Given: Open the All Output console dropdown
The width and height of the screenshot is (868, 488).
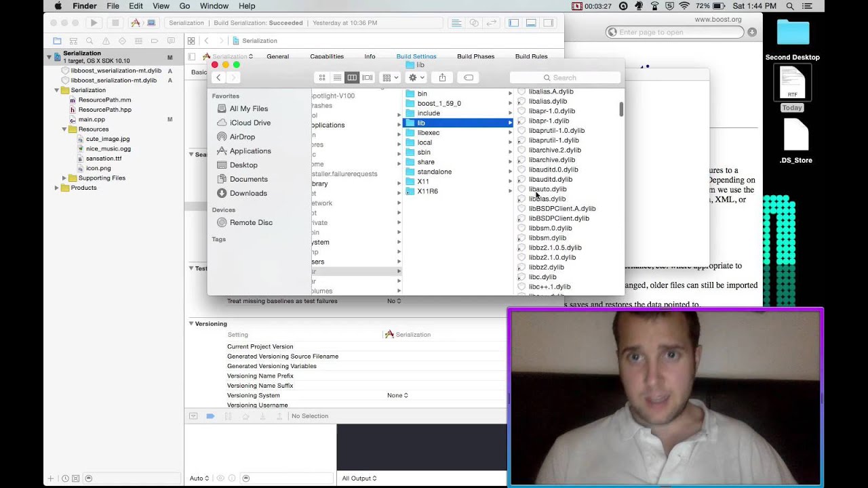Looking at the screenshot, I should click(x=359, y=479).
